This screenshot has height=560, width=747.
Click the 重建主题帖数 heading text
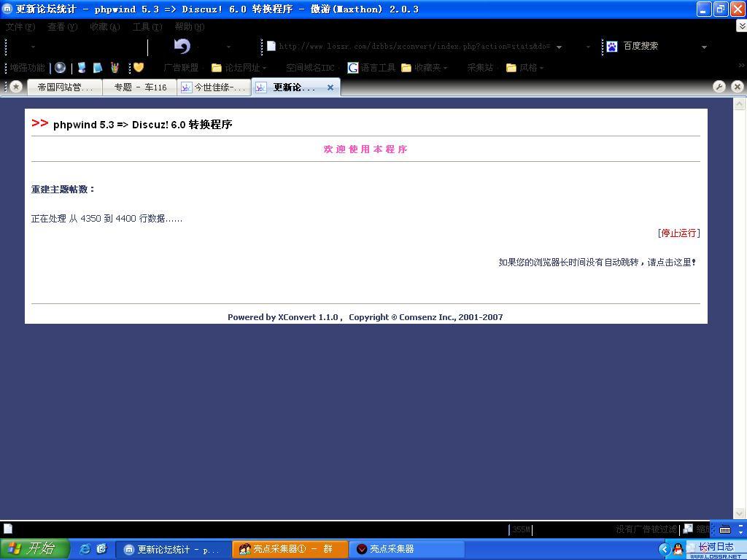coord(63,189)
